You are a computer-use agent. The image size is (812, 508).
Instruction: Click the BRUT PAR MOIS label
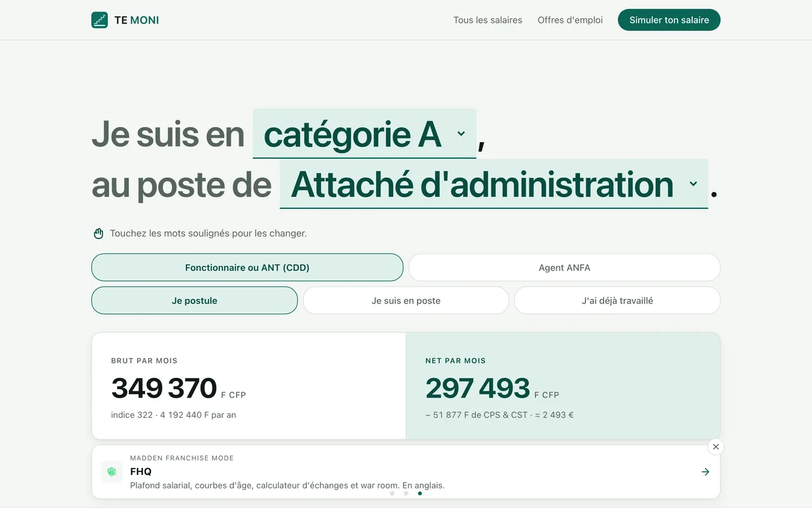144,361
